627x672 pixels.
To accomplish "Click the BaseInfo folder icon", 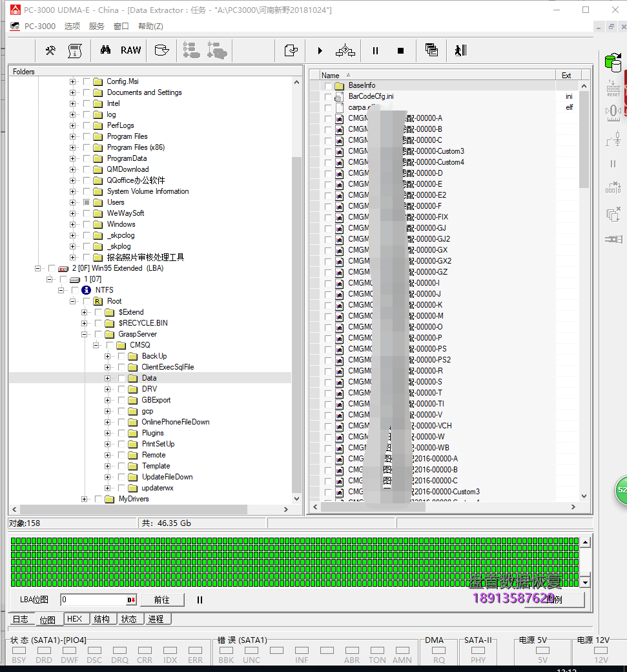I will tap(339, 86).
